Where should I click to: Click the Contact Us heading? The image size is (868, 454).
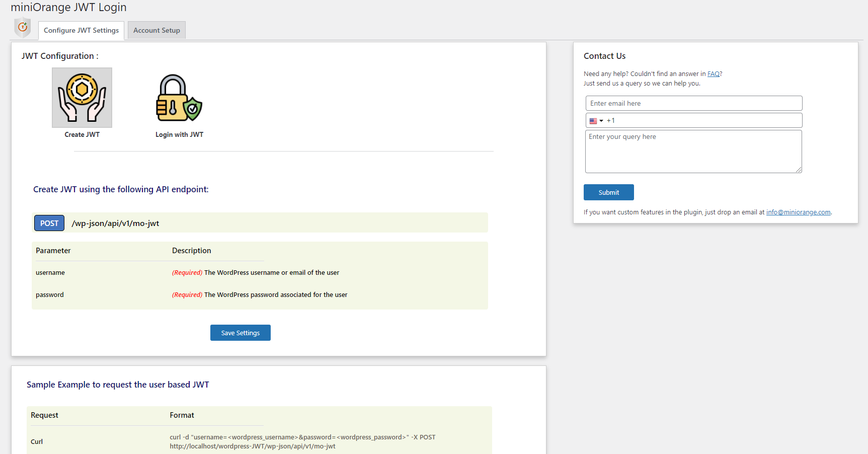tap(605, 56)
